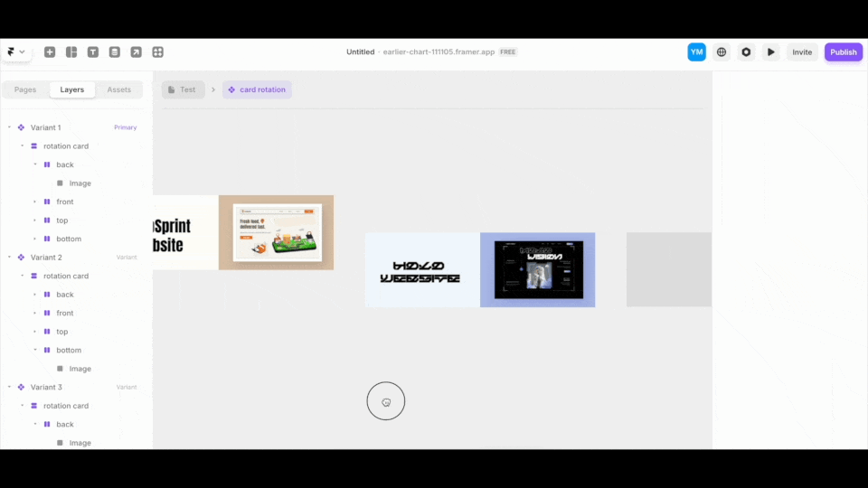
Task: Open dropdown chevron beside Framer logo
Action: 22,52
